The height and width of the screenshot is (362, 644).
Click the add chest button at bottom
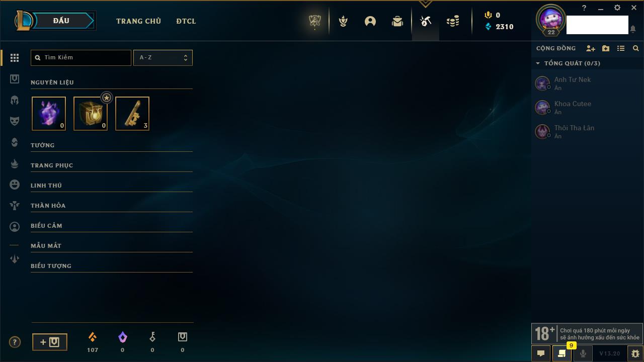(50, 342)
